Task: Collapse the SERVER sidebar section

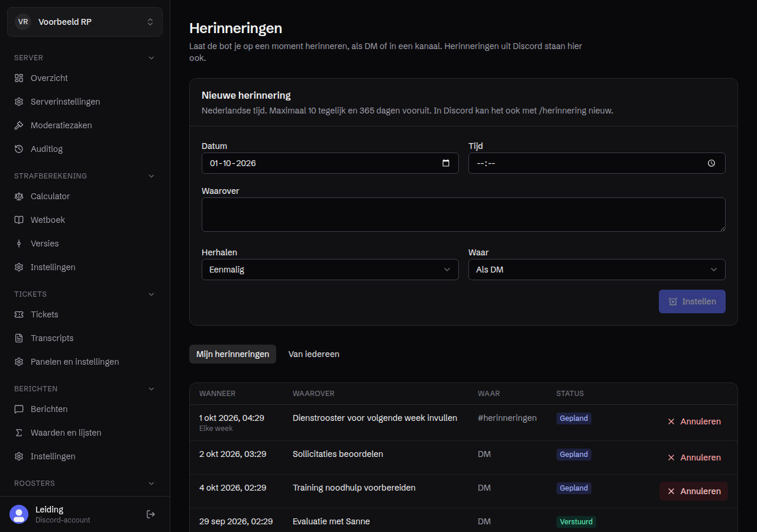Action: tap(151, 58)
